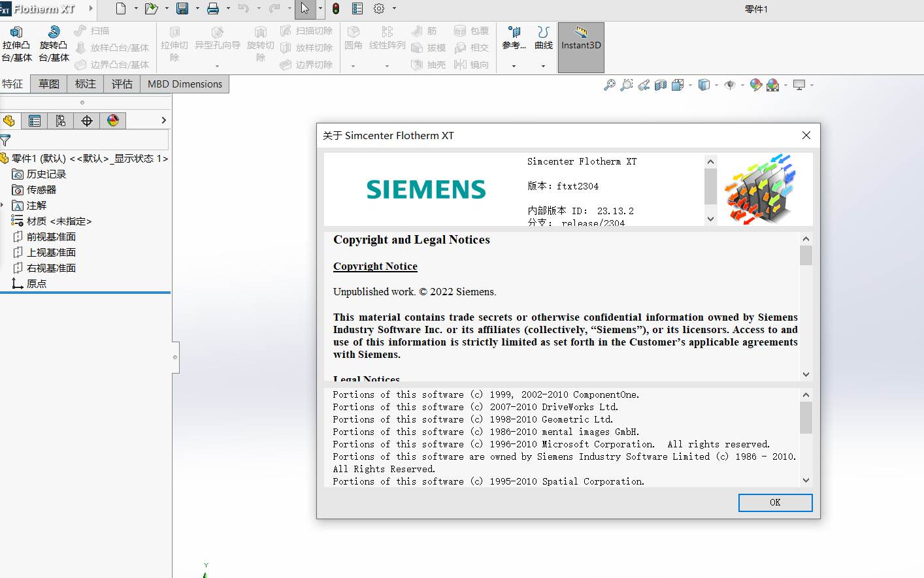This screenshot has width=924, height=578.
Task: Create a new document with New icon
Action: [121, 8]
